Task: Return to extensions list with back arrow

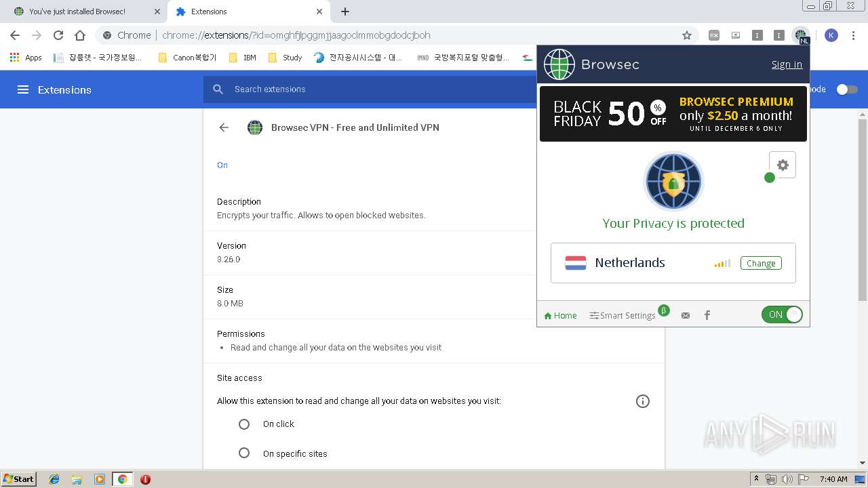Action: tap(224, 127)
